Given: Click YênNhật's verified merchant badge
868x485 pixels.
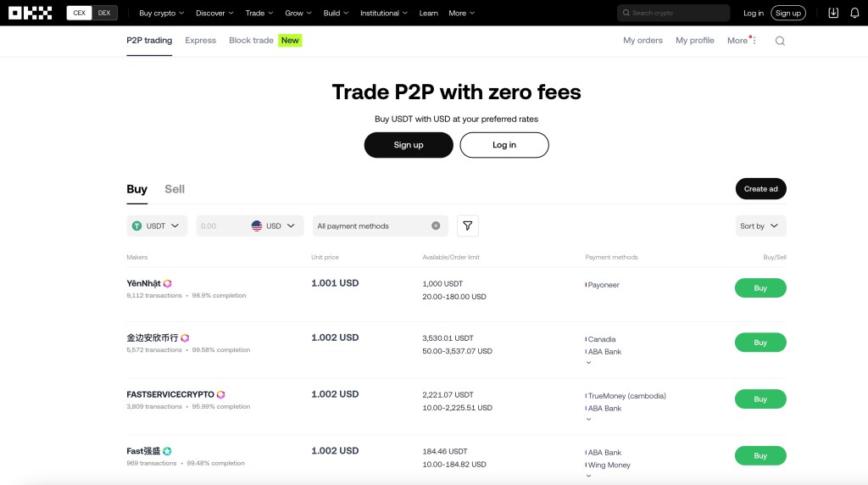Looking at the screenshot, I should tap(168, 283).
